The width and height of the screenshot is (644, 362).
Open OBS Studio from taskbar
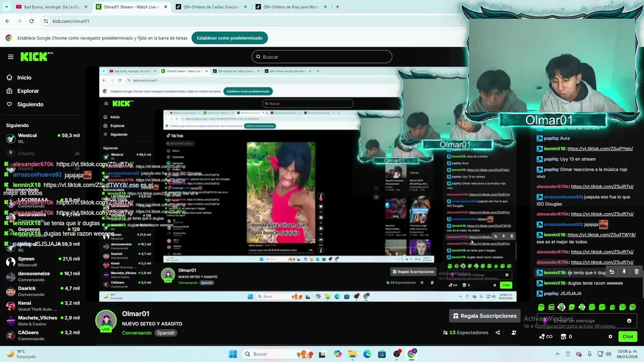(397, 354)
